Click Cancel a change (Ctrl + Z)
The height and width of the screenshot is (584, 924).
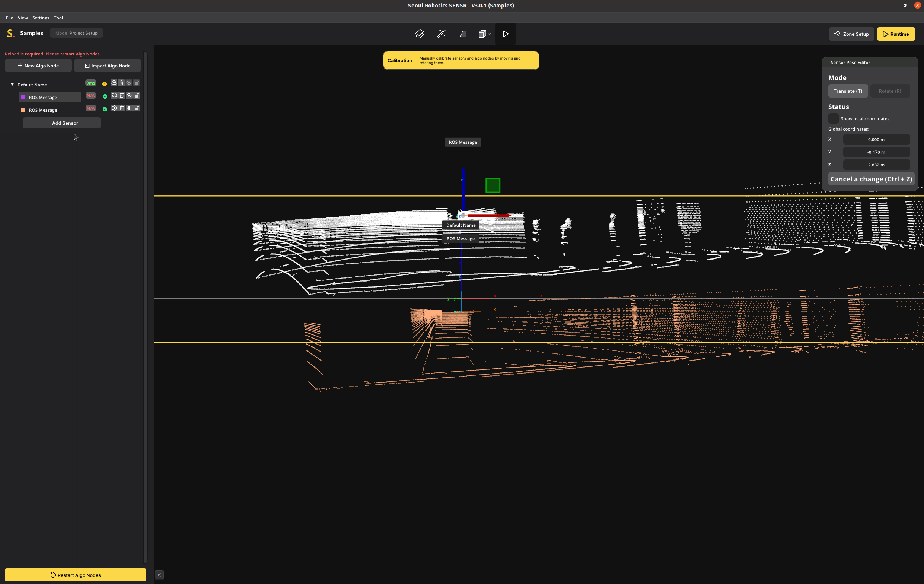tap(871, 179)
